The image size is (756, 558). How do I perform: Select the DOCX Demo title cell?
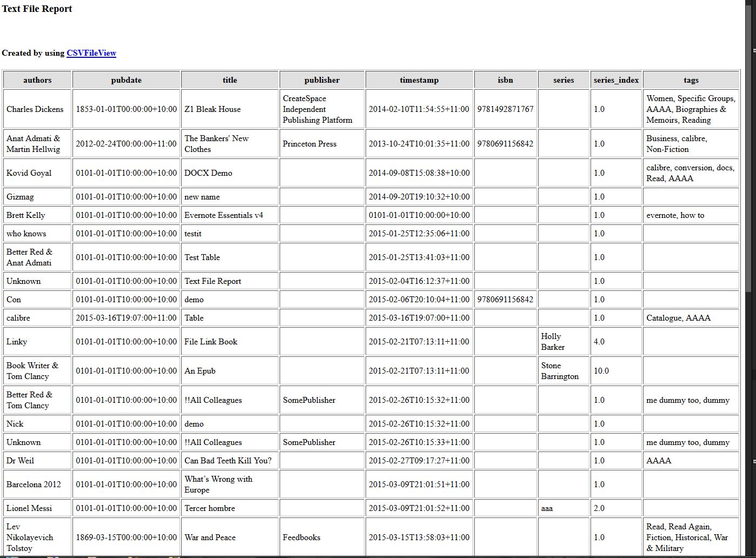click(x=230, y=173)
